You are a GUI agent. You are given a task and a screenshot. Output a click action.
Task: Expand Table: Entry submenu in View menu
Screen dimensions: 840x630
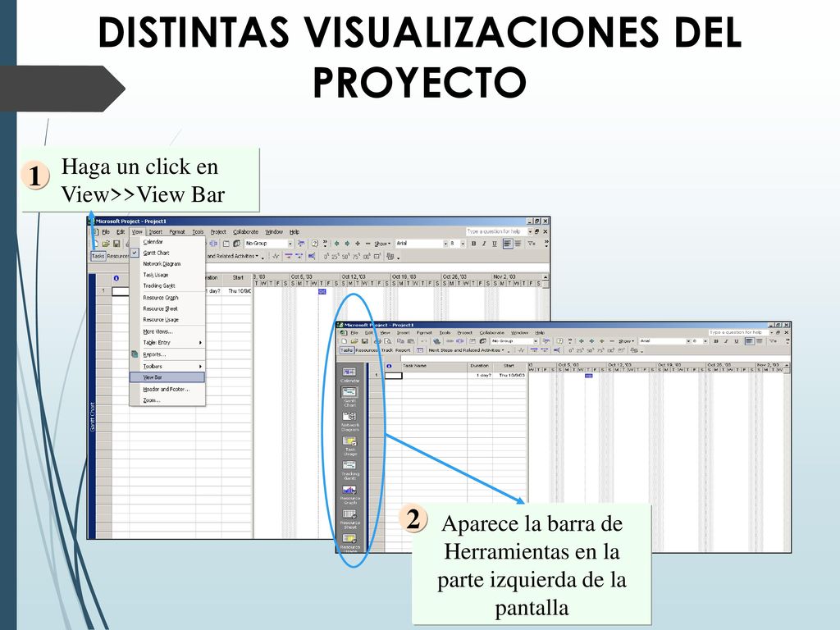167,342
